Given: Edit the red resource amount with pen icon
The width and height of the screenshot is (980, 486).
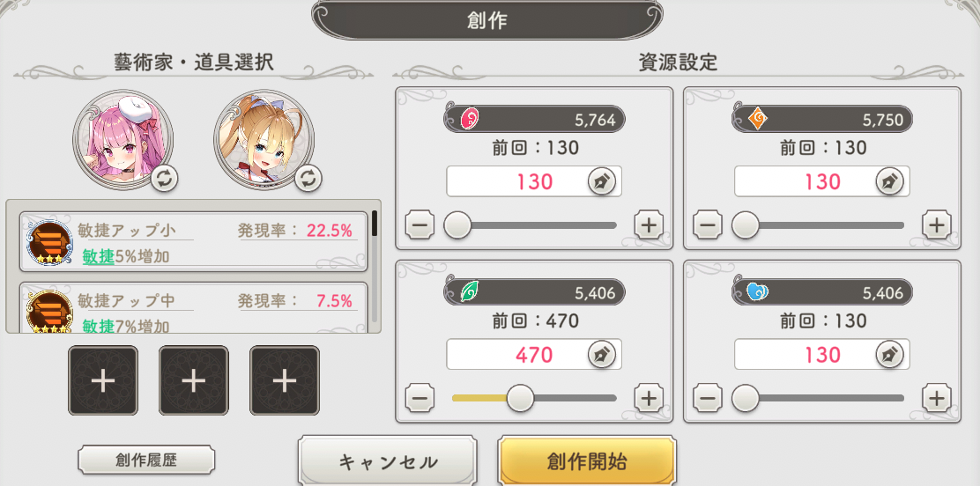Looking at the screenshot, I should 602,181.
